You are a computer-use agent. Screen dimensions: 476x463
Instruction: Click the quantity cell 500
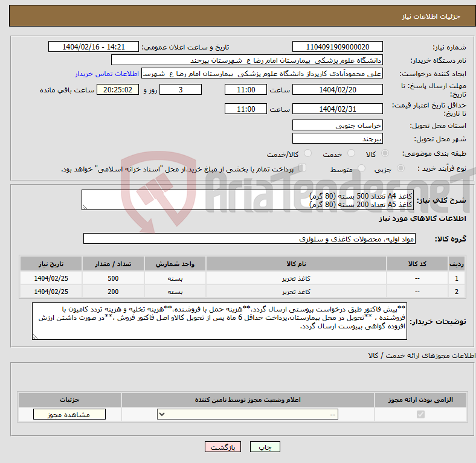[113, 278]
